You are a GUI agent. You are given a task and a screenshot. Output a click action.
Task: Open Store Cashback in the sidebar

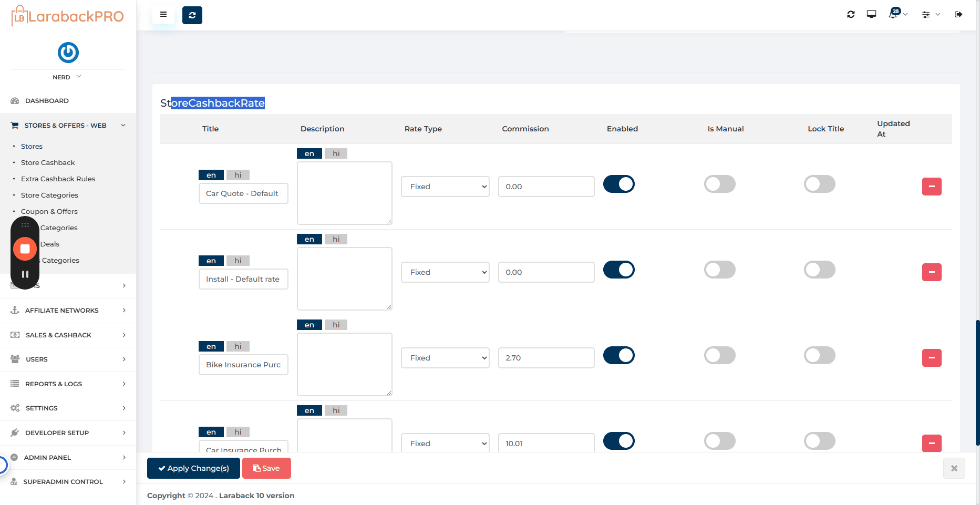[x=48, y=163]
